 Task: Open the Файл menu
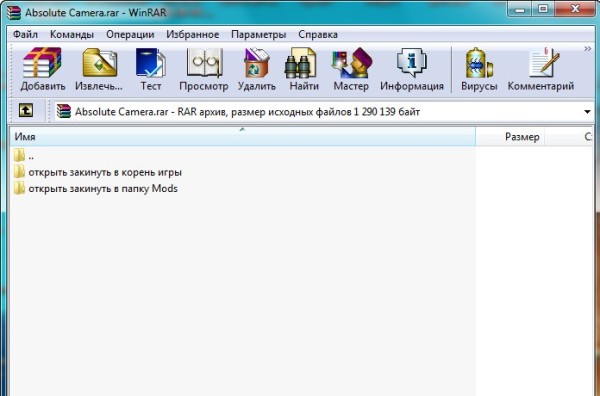click(25, 34)
